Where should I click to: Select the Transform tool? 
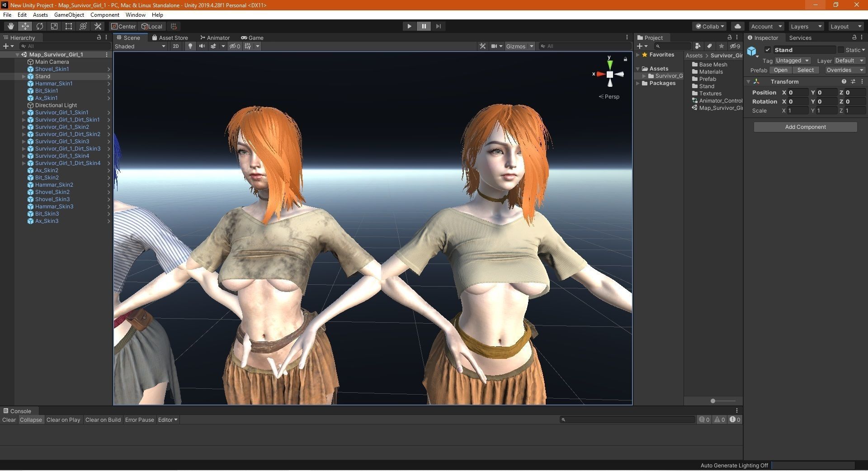(x=83, y=26)
